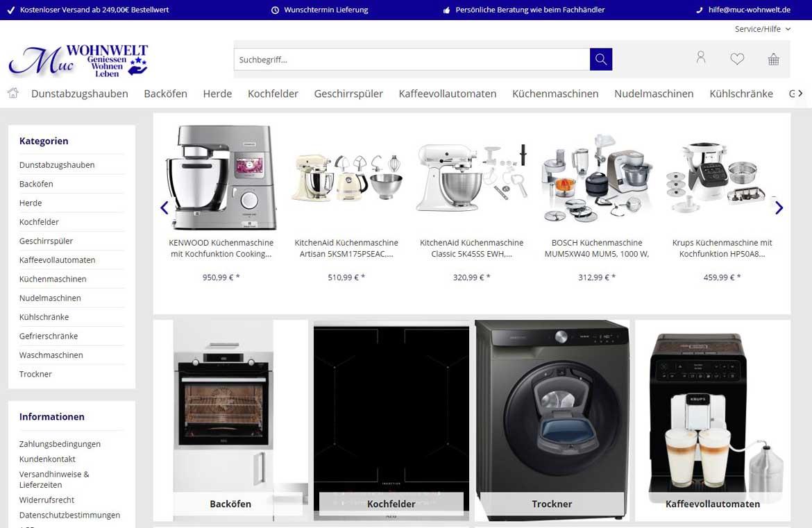Show next products in slider

coord(779,207)
